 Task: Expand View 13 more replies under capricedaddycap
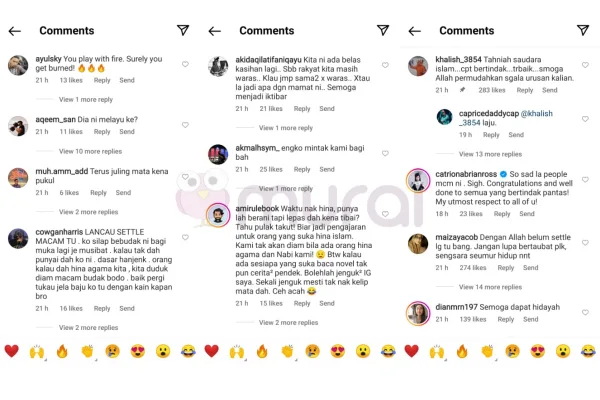[x=490, y=154]
